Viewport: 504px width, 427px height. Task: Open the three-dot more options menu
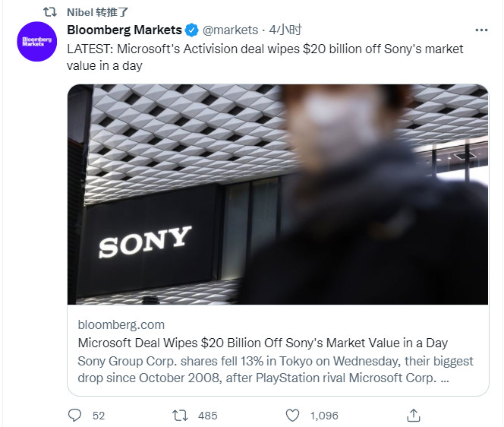[x=481, y=30]
